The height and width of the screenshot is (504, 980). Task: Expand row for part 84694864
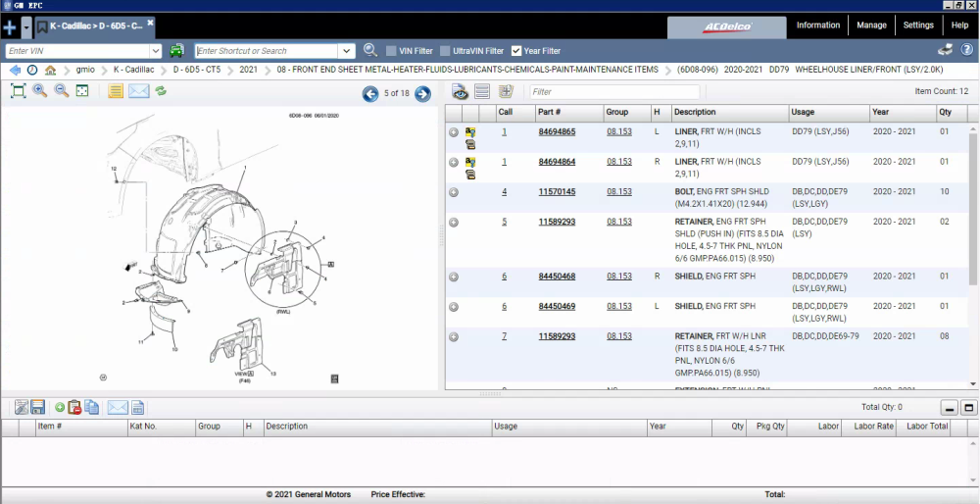[454, 163]
